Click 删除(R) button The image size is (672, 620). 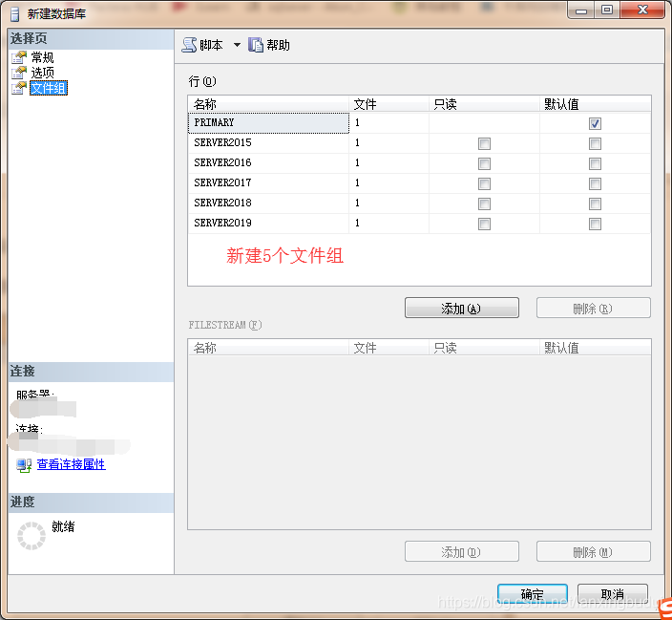tap(593, 308)
